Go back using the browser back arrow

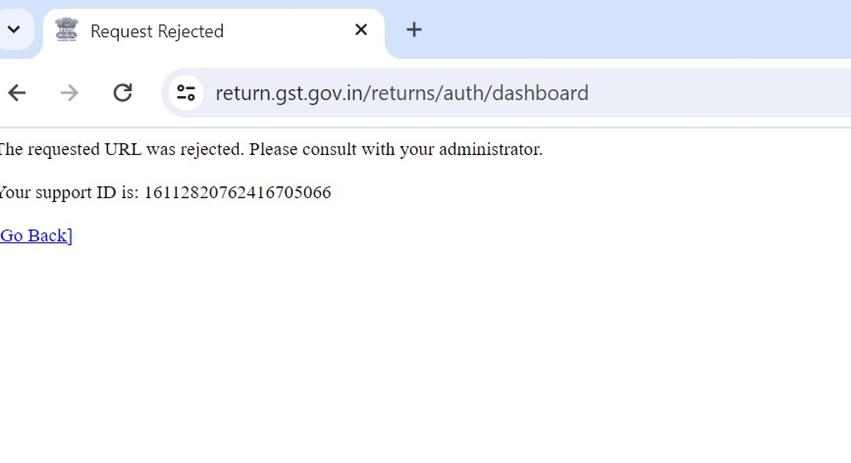(17, 93)
